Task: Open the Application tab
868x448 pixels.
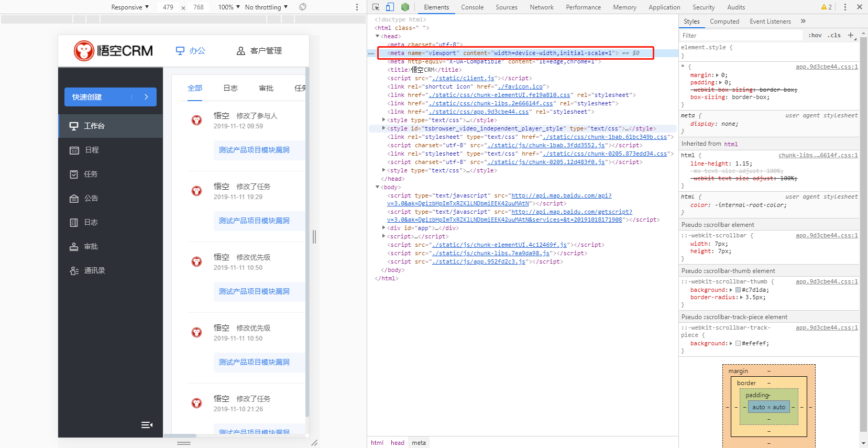Action: 664,7
